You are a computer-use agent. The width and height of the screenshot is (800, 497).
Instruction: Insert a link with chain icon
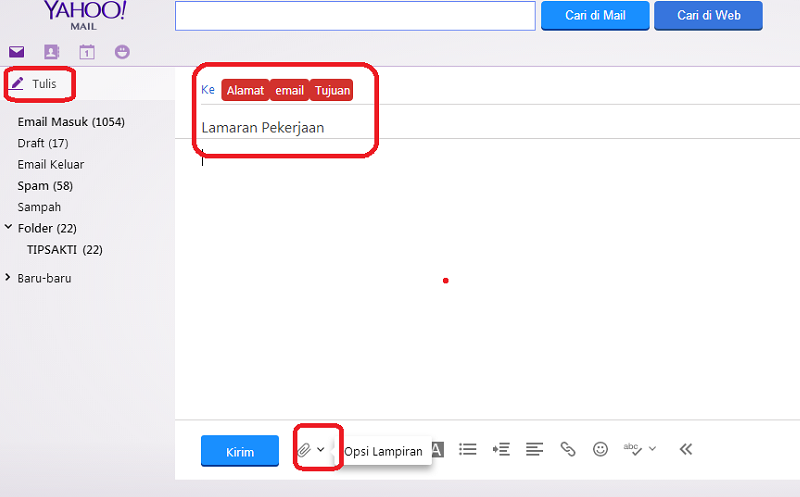click(x=568, y=449)
